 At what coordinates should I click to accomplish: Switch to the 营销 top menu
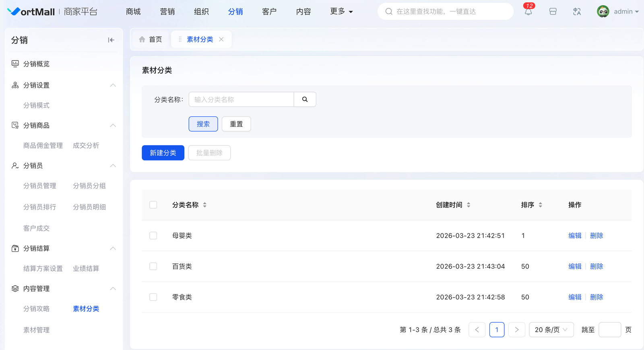point(167,12)
